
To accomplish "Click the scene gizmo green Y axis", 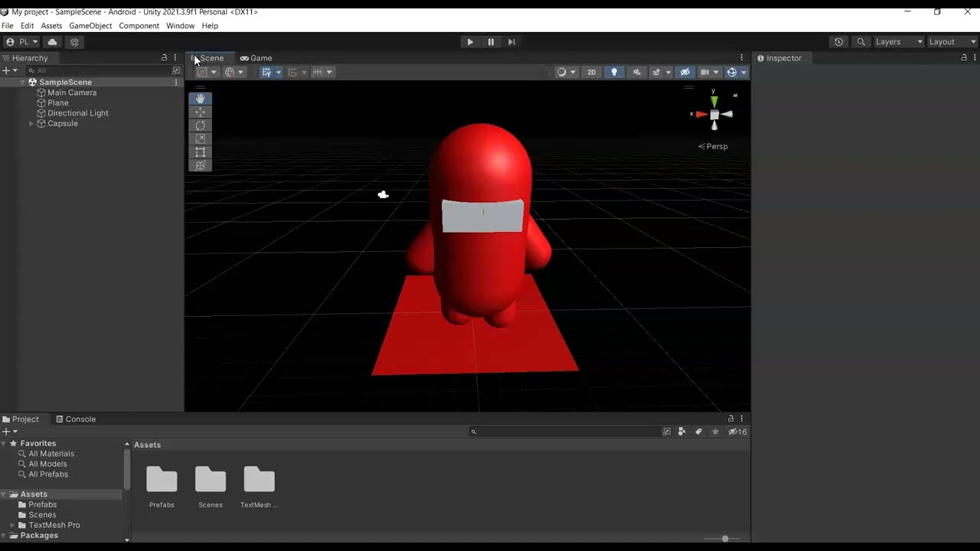I will 714,101.
